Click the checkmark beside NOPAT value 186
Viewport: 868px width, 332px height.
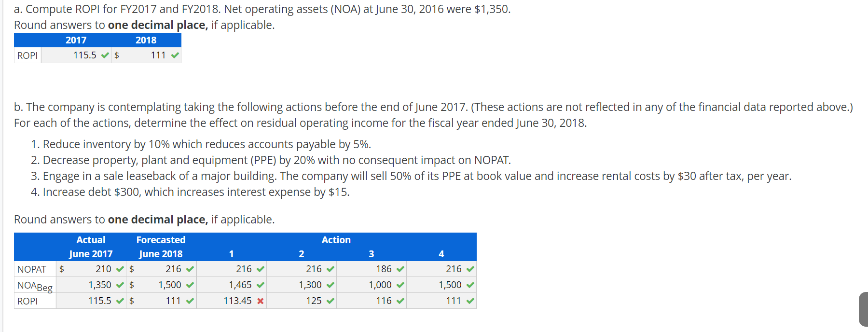click(x=400, y=269)
